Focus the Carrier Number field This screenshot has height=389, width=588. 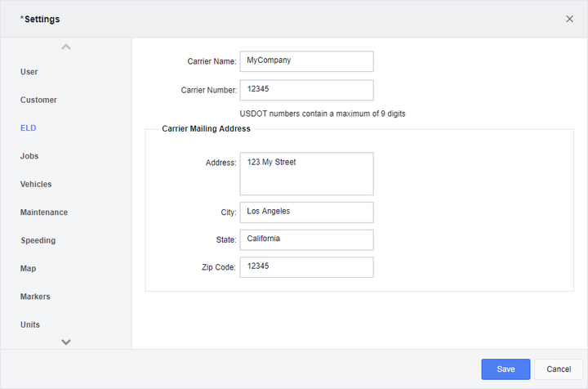[306, 90]
